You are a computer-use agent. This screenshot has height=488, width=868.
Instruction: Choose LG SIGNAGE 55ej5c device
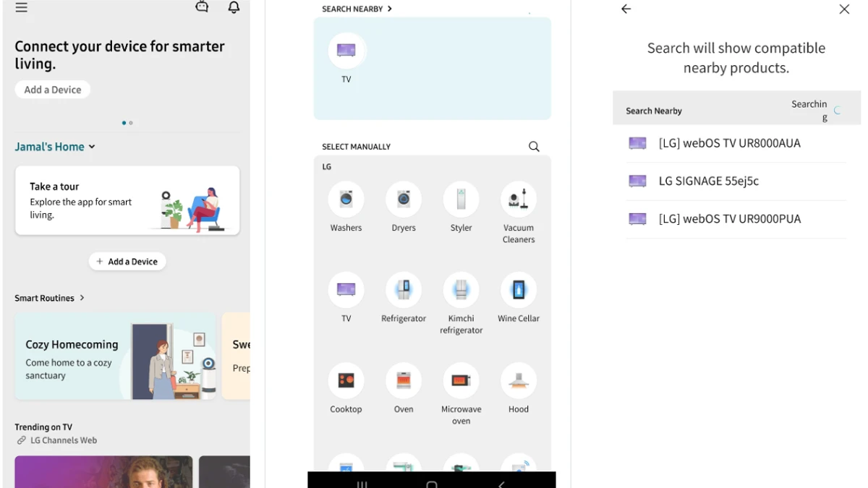coord(736,181)
